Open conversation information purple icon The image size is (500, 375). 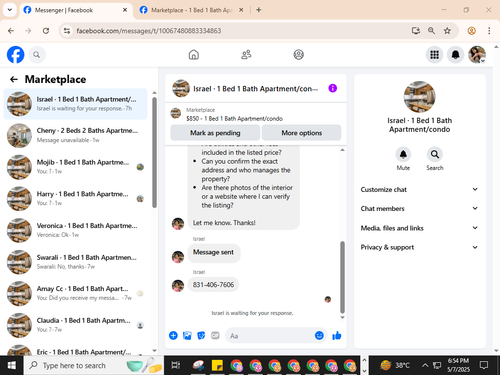(x=333, y=88)
